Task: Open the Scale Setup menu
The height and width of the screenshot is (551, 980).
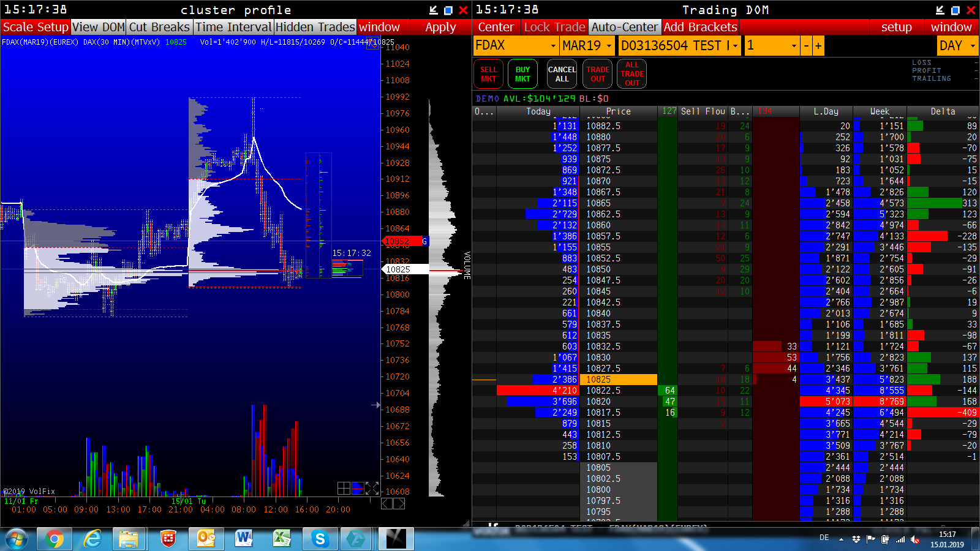Action: pos(36,27)
